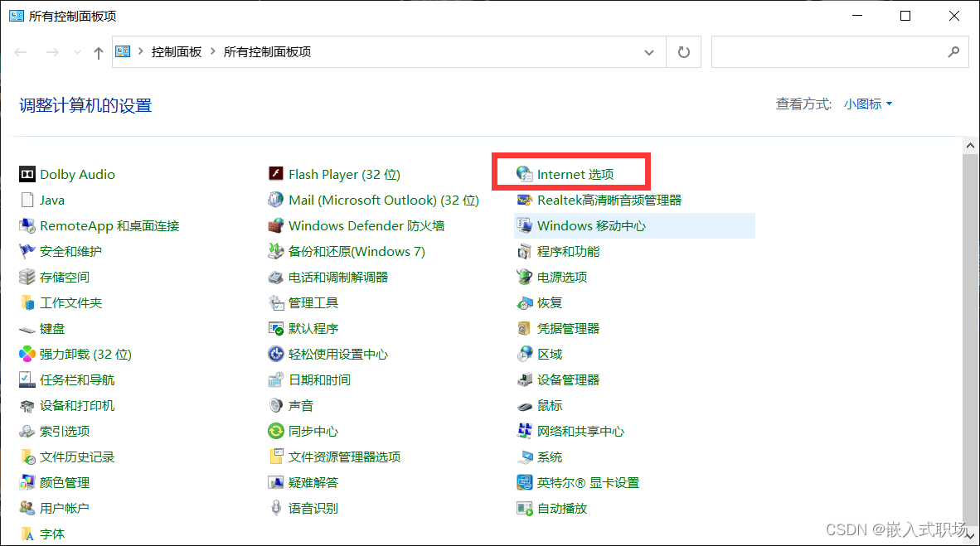
Task: Go up one level with up arrow
Action: (98, 53)
